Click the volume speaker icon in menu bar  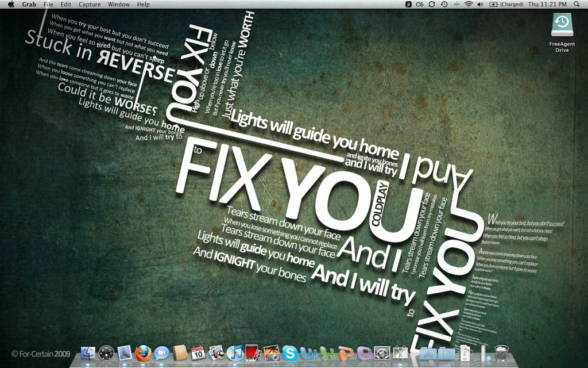[x=480, y=5]
